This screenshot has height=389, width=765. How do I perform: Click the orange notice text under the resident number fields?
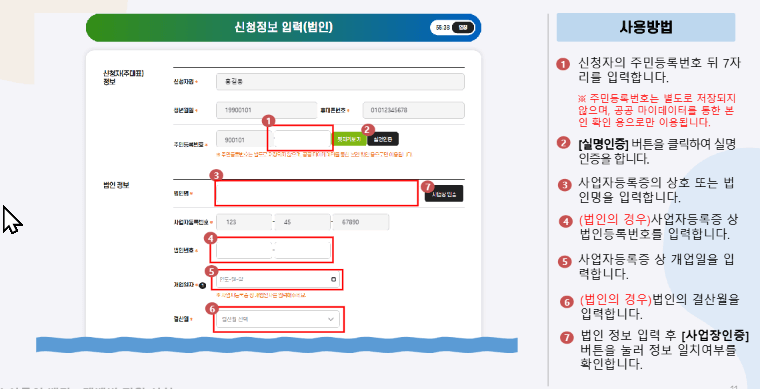[x=314, y=155]
